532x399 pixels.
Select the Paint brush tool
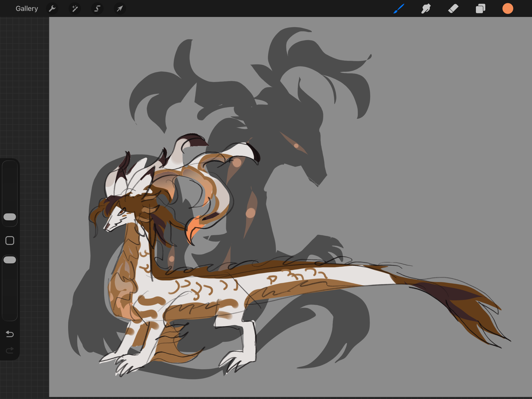[x=399, y=9]
